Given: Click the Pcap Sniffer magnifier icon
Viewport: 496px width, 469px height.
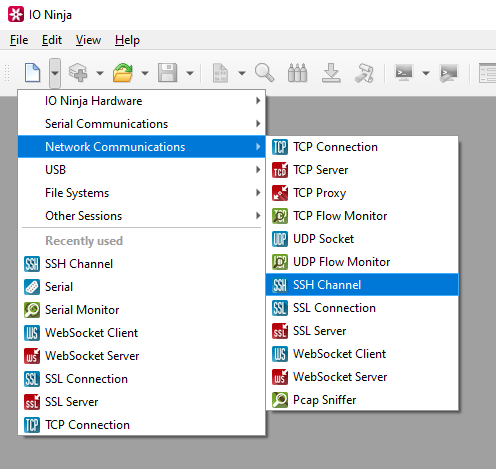Looking at the screenshot, I should [x=280, y=400].
